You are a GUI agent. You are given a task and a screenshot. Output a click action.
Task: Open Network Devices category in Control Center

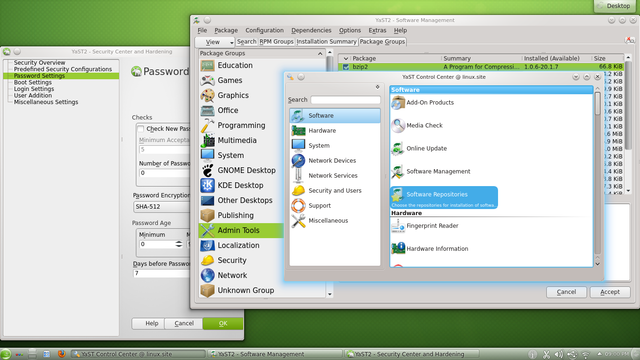[335, 160]
